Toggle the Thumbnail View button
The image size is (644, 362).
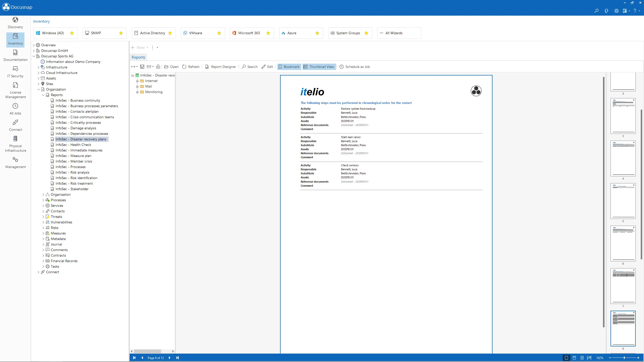click(x=319, y=67)
